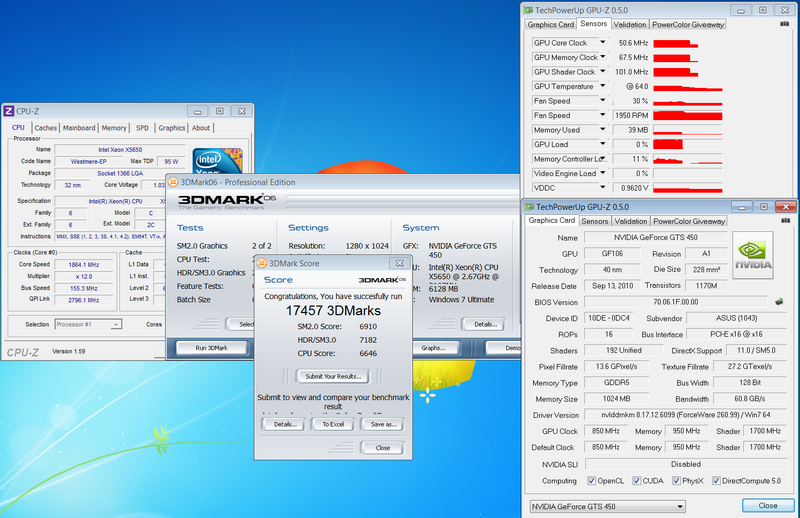Viewport: 800px width, 518px height.
Task: Click the camera screenshot icon in GPU-Z Sensors window
Action: tap(785, 23)
